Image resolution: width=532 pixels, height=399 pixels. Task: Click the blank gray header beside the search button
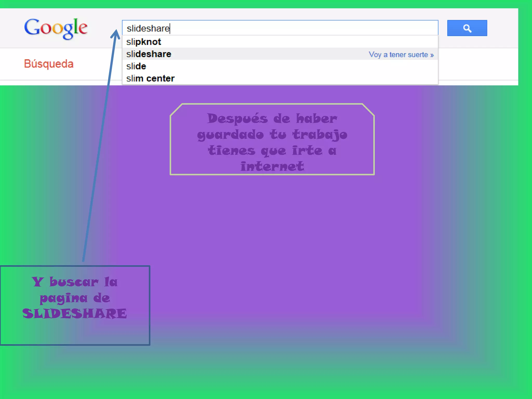[503, 28]
